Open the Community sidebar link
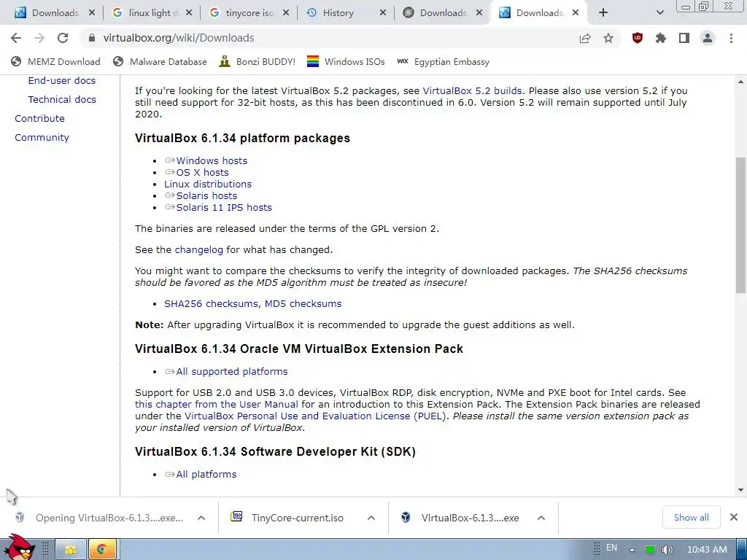 (42, 138)
